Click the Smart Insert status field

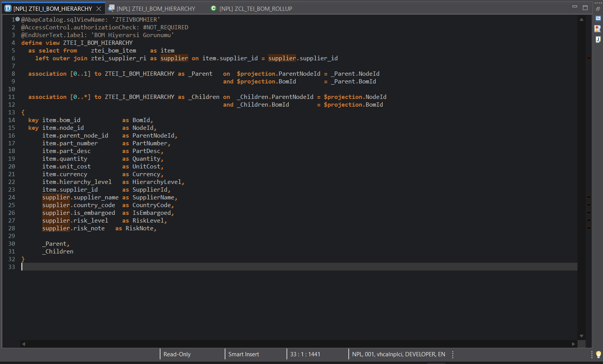point(244,354)
